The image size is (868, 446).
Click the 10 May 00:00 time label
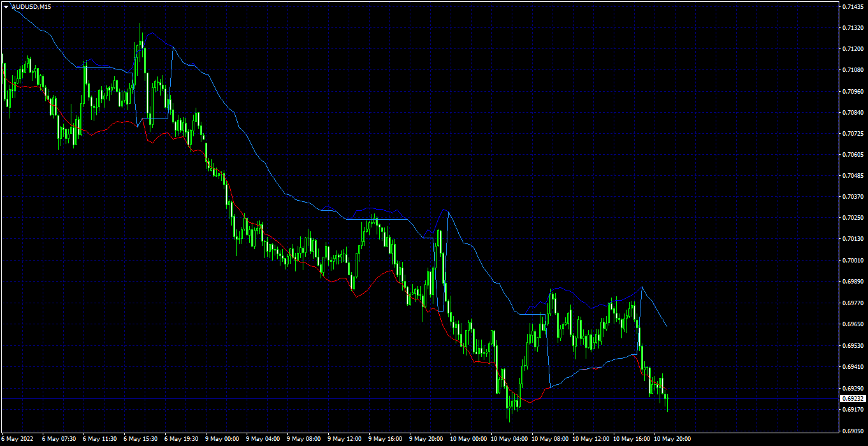pos(468,438)
